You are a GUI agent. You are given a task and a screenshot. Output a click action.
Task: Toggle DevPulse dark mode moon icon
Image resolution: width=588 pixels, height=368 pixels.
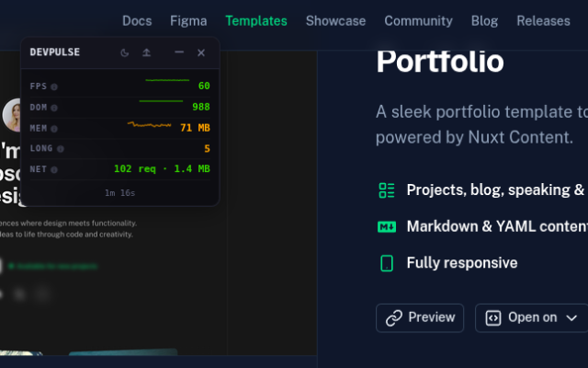tap(125, 52)
